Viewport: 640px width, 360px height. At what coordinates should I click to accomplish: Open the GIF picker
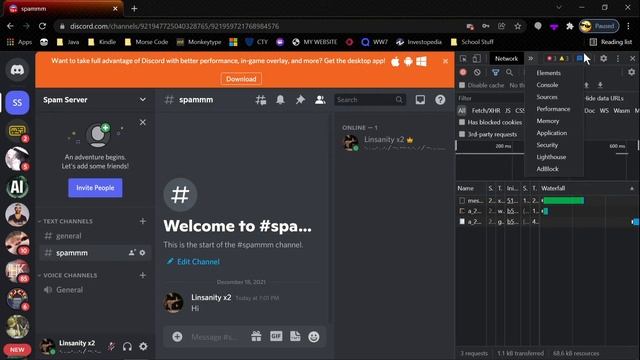click(x=276, y=336)
